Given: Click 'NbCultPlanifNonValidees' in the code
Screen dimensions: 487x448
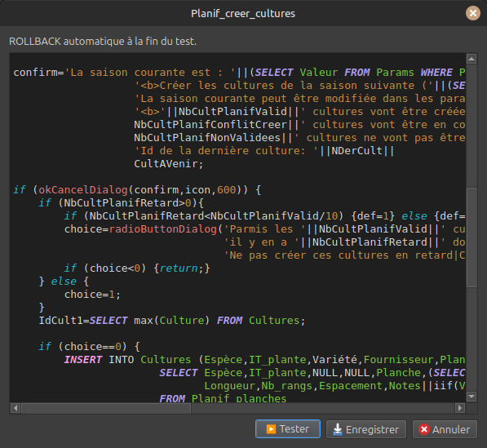Looking at the screenshot, I should tap(207, 138).
